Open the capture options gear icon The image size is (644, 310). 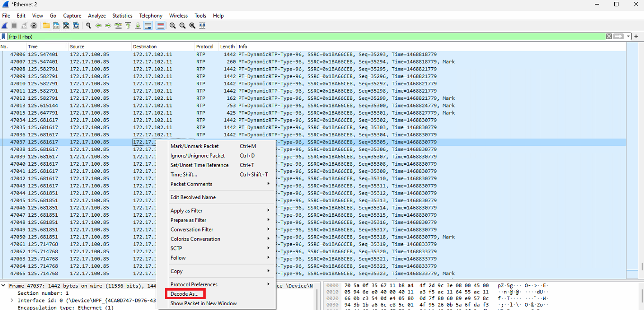pos(34,26)
